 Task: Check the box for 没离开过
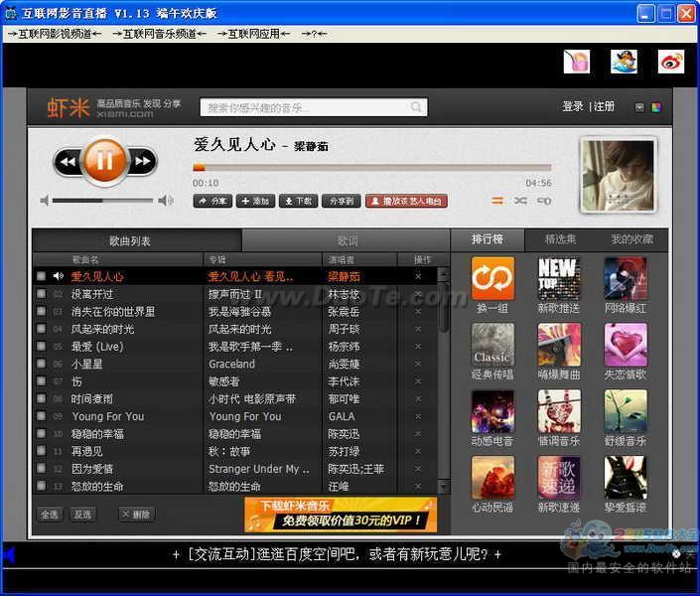tap(41, 294)
